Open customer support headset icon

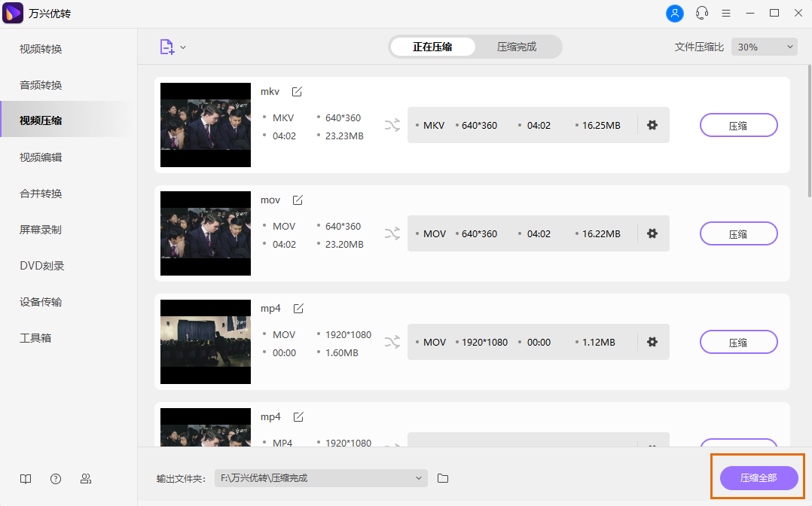click(702, 14)
